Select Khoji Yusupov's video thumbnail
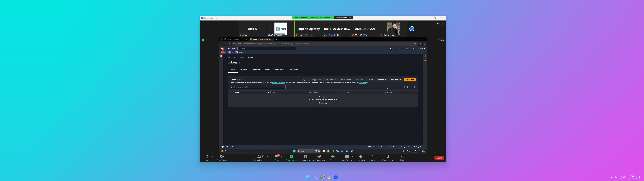 393,29
